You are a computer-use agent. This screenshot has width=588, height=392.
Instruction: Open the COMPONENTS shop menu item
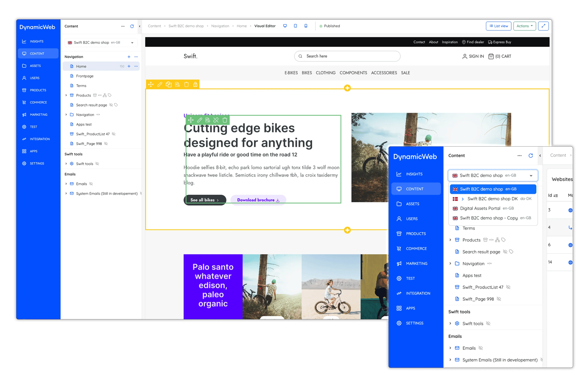[353, 73]
